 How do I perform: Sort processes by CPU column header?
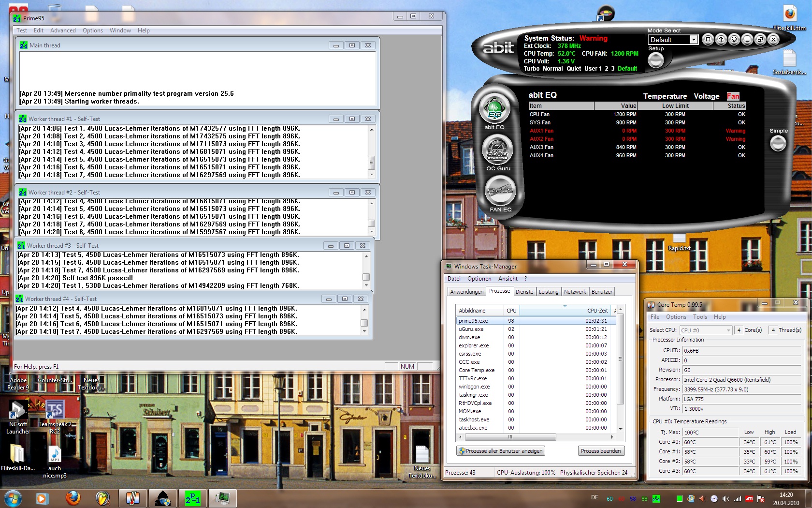click(511, 311)
